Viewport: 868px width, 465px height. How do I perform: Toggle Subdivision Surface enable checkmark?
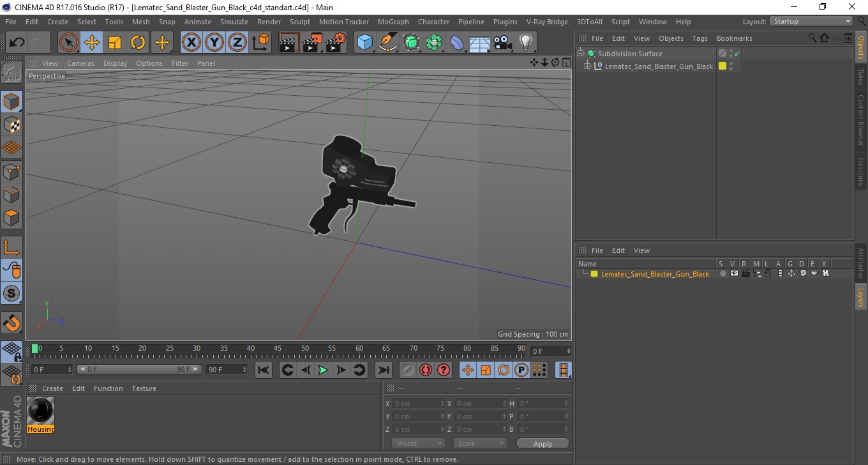click(x=737, y=54)
